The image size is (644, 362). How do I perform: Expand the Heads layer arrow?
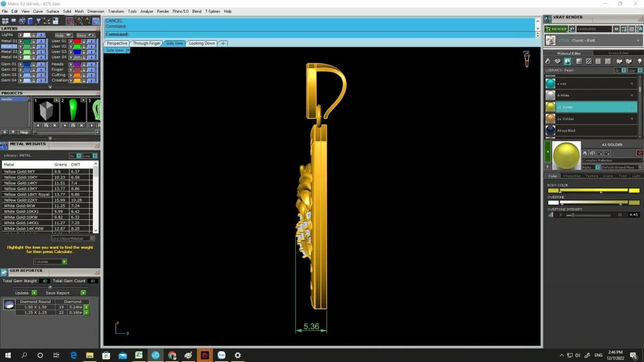tap(71, 64)
